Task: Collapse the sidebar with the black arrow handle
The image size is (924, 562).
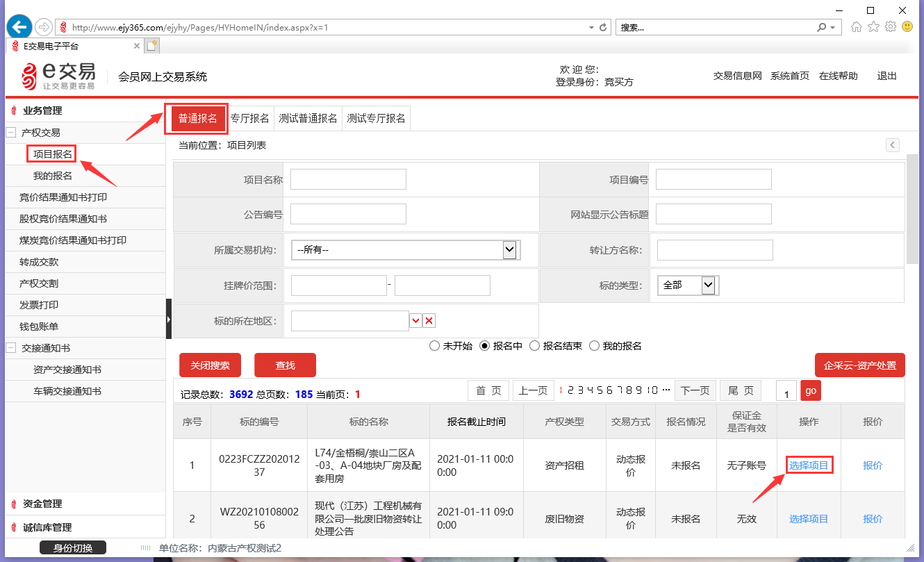Action: [169, 319]
